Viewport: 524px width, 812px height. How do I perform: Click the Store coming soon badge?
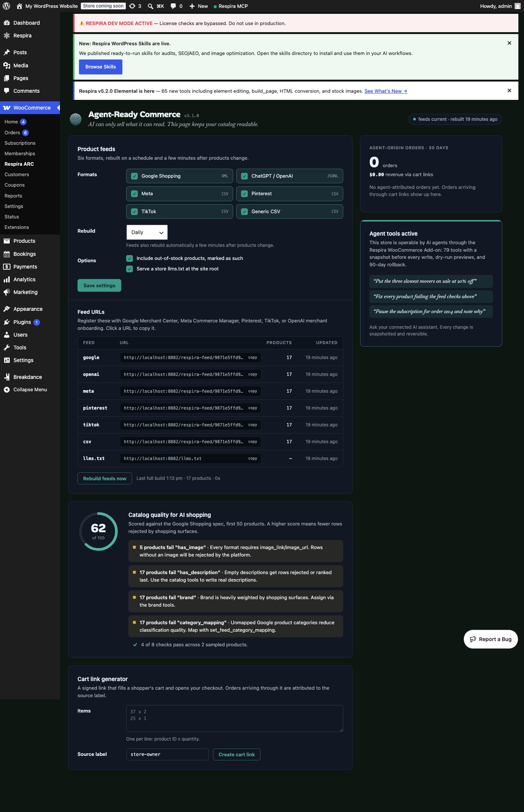(x=103, y=6)
